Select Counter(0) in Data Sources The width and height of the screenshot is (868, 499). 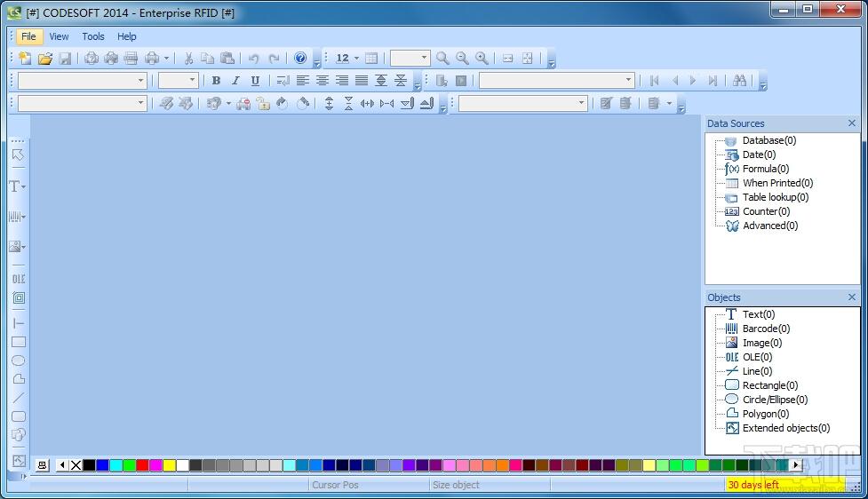(766, 211)
